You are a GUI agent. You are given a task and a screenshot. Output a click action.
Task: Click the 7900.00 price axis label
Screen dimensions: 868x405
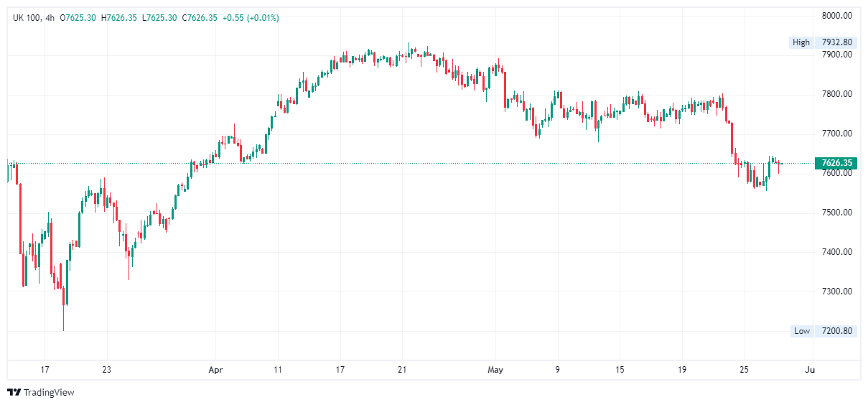point(836,55)
